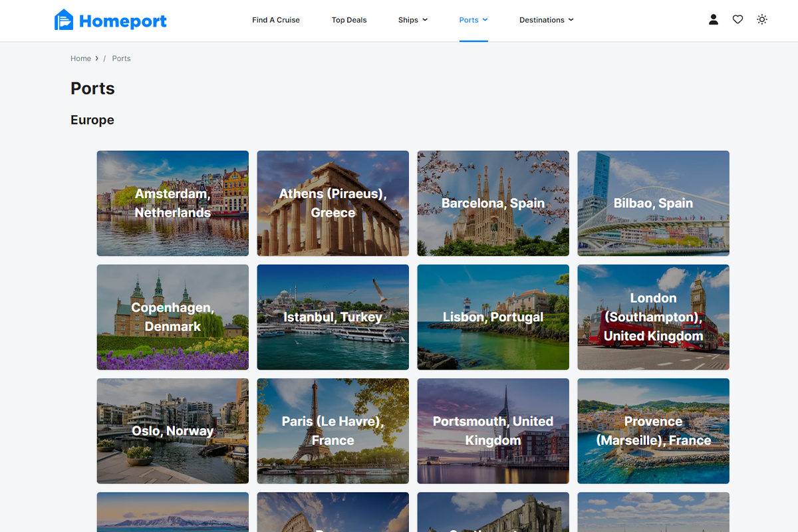Expand the Destinations dropdown
Viewport: 798px width, 532px height.
point(547,20)
